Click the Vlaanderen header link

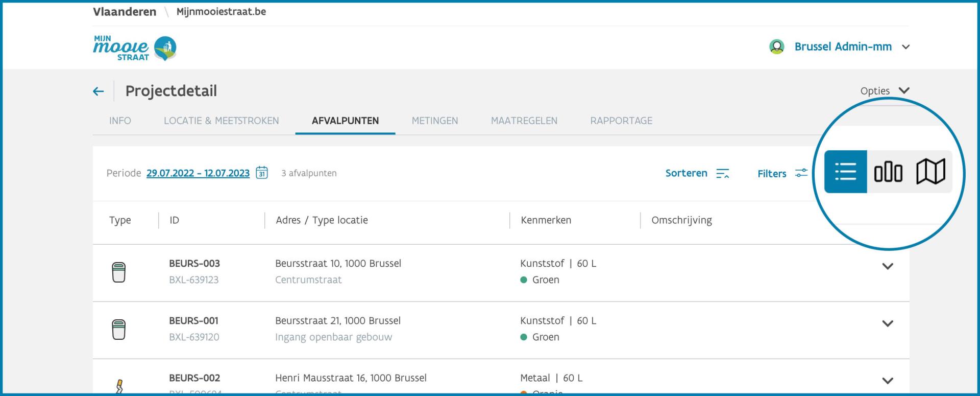[x=125, y=12]
